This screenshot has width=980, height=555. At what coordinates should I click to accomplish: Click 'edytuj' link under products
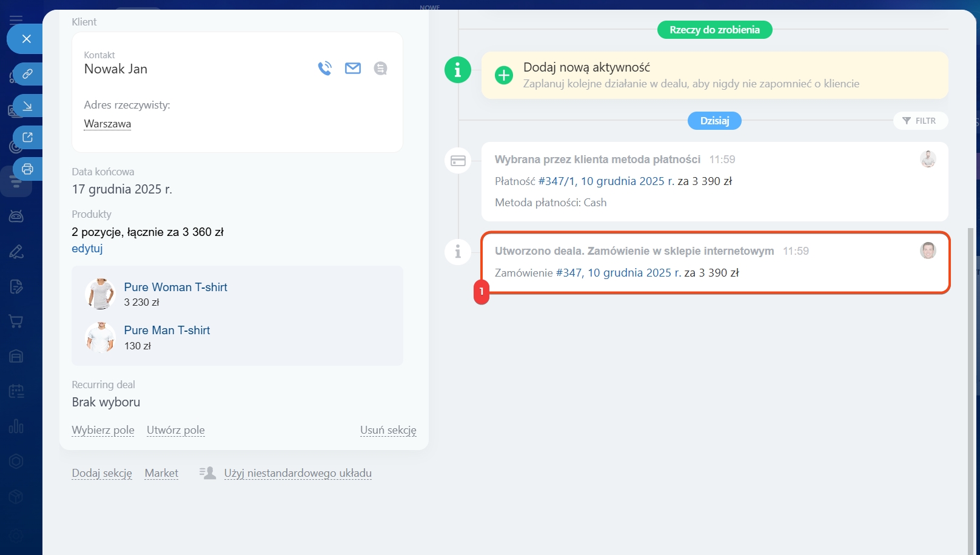pos(87,248)
